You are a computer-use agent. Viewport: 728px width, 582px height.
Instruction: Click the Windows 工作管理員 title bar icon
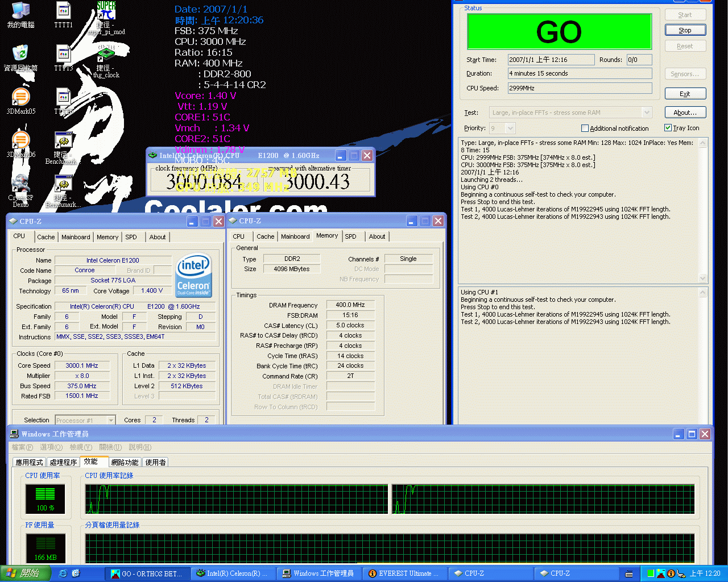point(15,434)
